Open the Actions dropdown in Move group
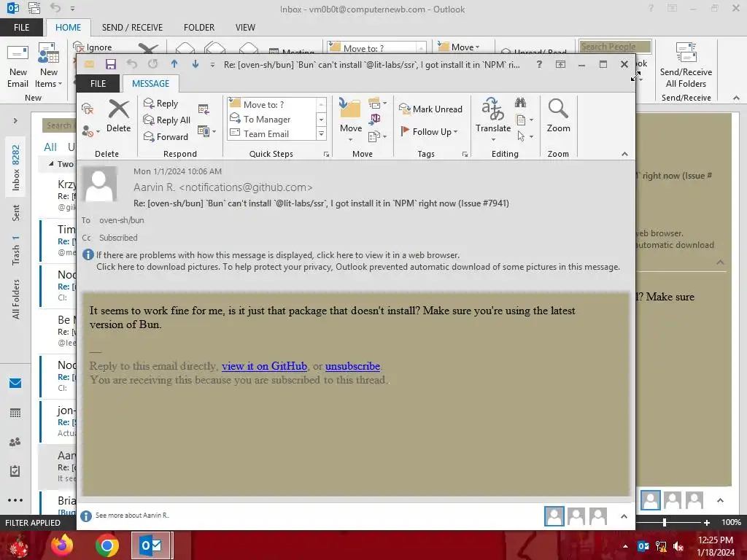 pos(377,136)
